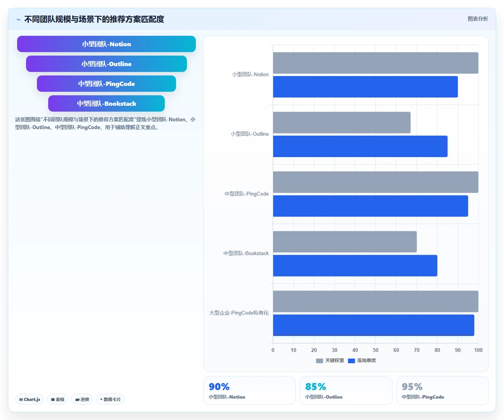504x420 pixels.
Task: Click the gray 关键权重 bar for 中型团队-Bookstack
Action: point(345,242)
